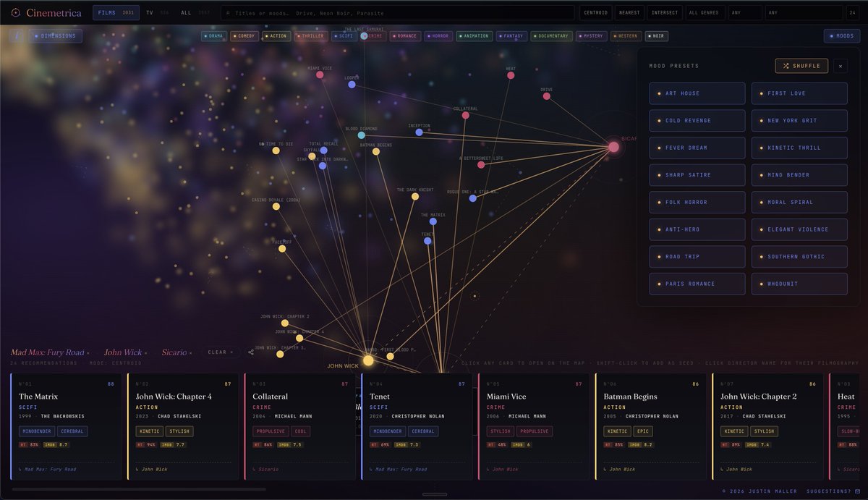
Task: Select the Sicario seed node on map
Action: click(x=613, y=147)
